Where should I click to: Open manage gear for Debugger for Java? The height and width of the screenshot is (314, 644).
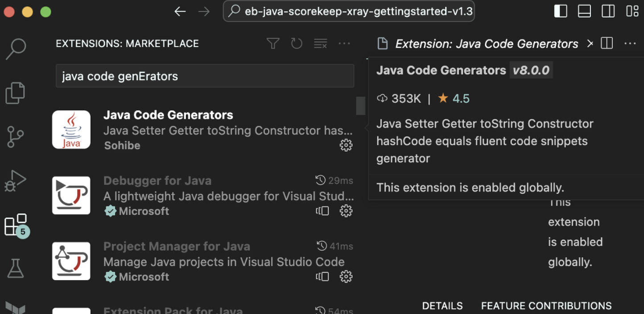[x=346, y=211]
